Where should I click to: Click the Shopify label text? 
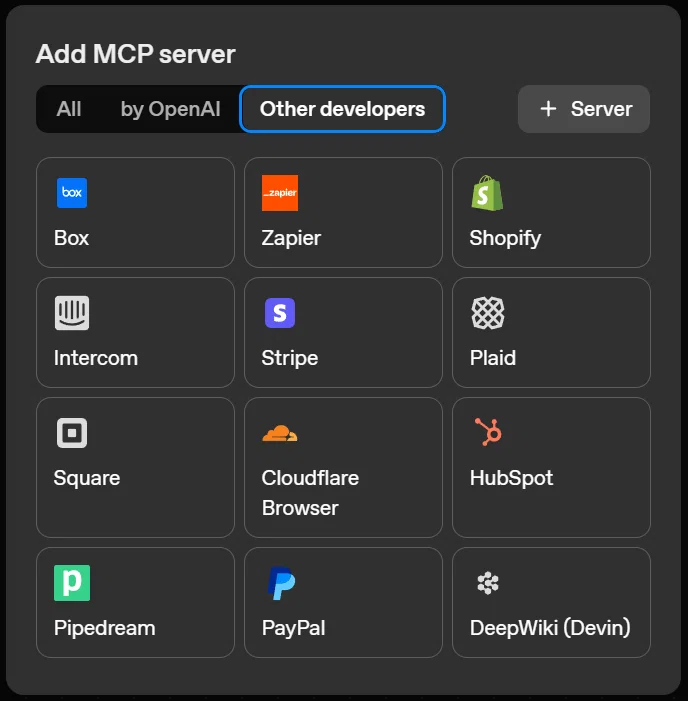(x=505, y=238)
